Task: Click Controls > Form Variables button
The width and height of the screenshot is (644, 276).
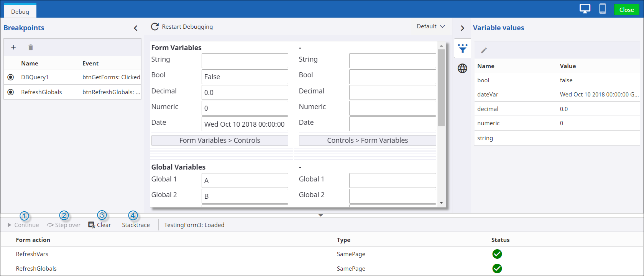Action: [x=367, y=140]
